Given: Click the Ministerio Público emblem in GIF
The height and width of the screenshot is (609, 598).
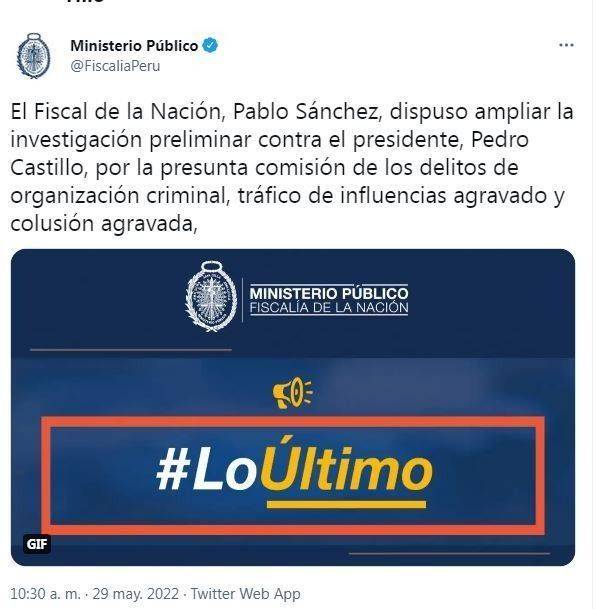Looking at the screenshot, I should pos(211,296).
